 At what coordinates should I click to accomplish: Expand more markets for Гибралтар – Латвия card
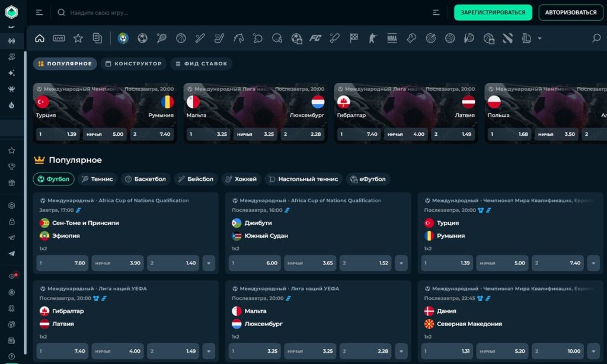pos(209,351)
